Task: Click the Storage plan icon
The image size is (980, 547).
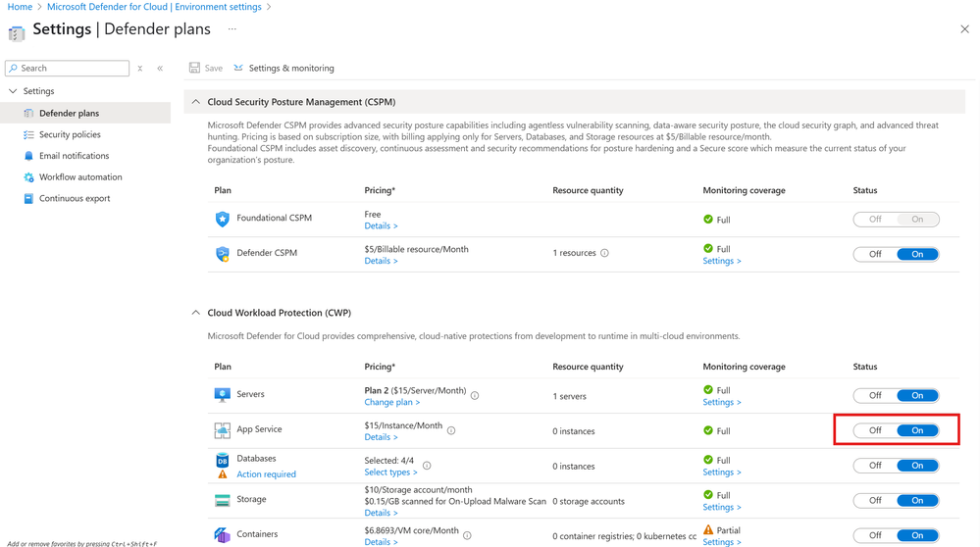Action: point(222,500)
